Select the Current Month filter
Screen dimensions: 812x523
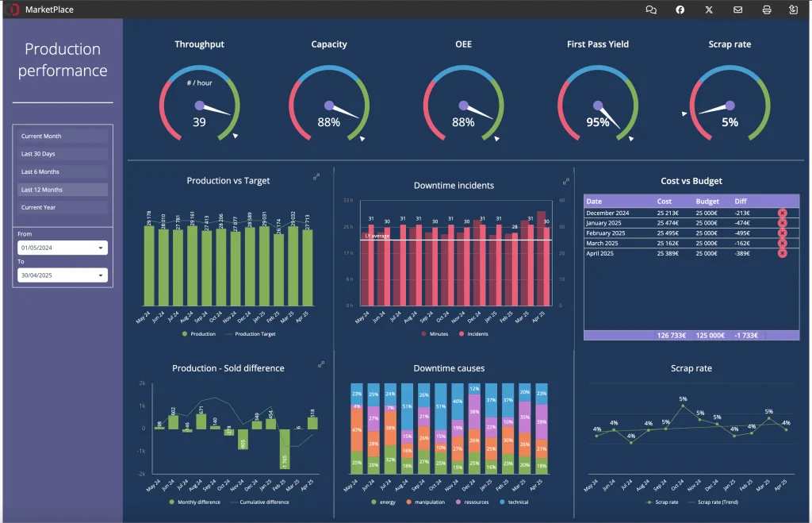pyautogui.click(x=63, y=137)
